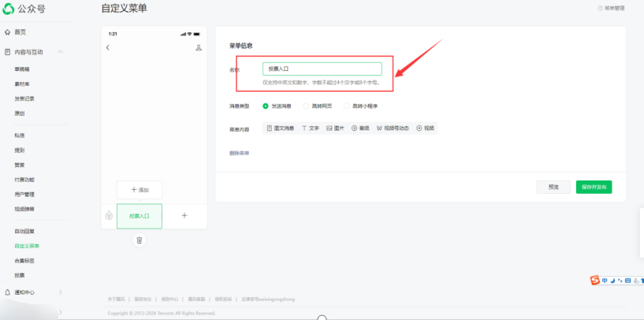The width and height of the screenshot is (644, 320).
Task: Choose 文字 content type
Action: 311,128
